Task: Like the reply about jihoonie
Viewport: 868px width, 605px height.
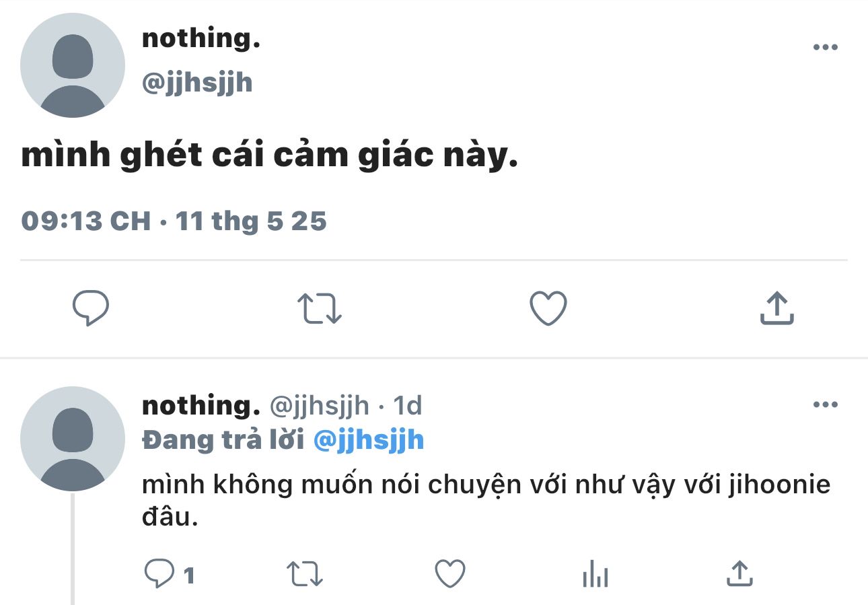Action: 451,574
